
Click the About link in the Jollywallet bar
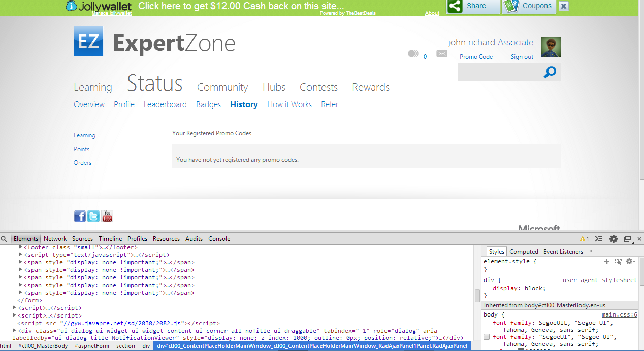(x=432, y=13)
